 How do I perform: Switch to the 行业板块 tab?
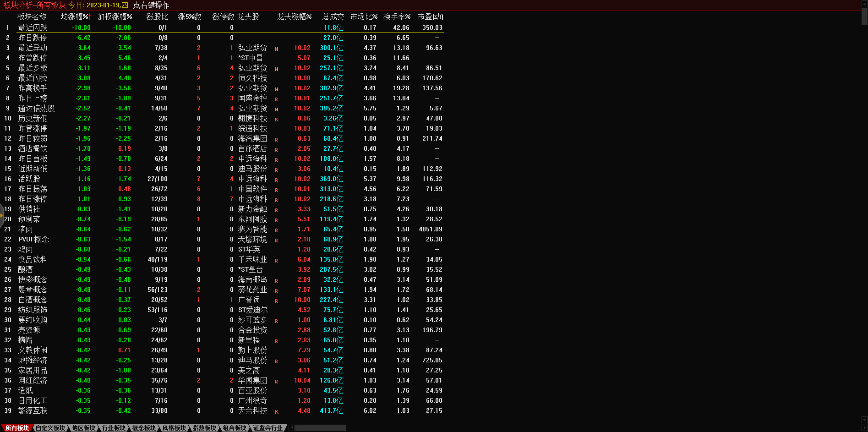click(114, 428)
